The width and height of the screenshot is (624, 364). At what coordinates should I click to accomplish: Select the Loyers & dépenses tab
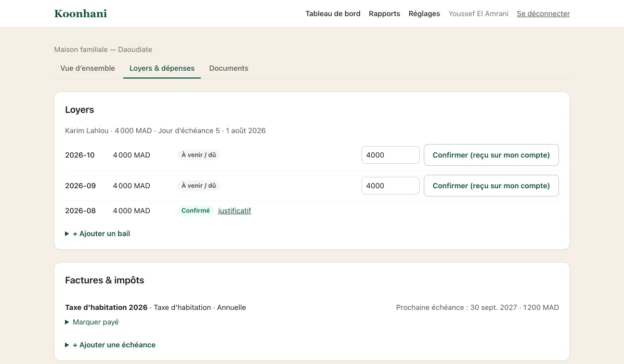(x=162, y=68)
